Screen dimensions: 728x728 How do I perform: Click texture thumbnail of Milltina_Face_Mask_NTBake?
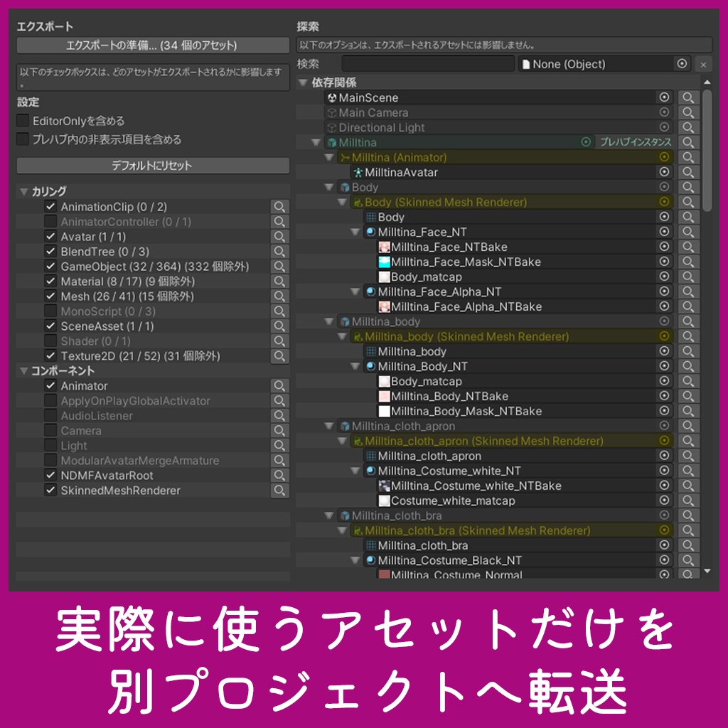point(384,262)
